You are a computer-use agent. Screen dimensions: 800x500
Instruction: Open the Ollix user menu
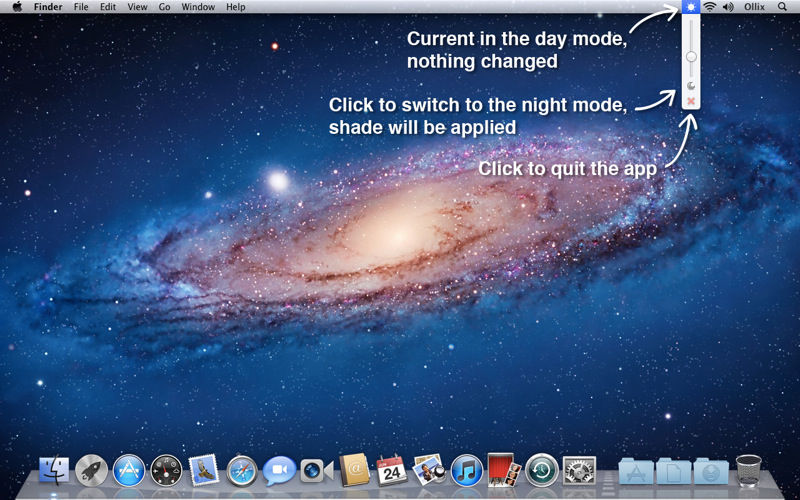point(755,7)
